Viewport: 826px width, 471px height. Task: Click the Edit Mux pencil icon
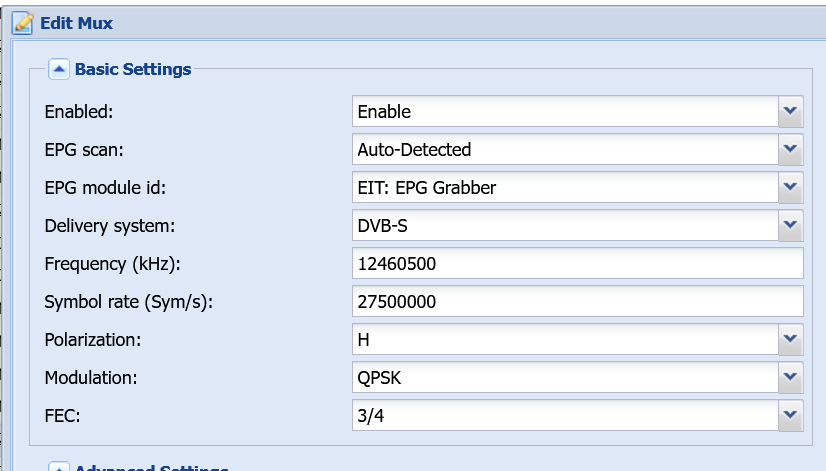(23, 23)
